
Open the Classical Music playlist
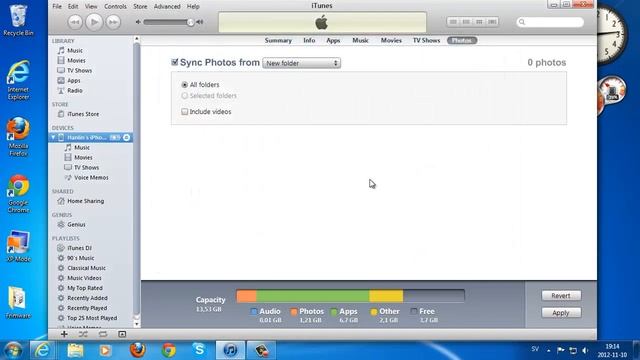pos(86,268)
